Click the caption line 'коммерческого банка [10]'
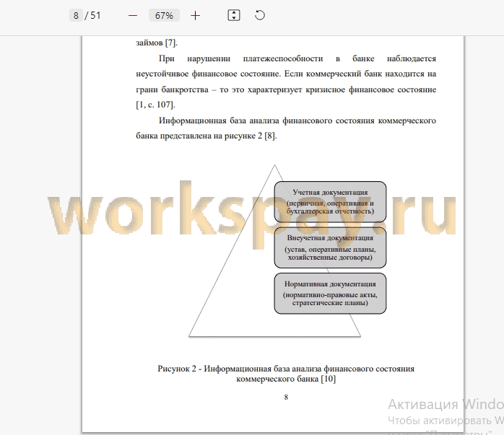 tap(286, 379)
